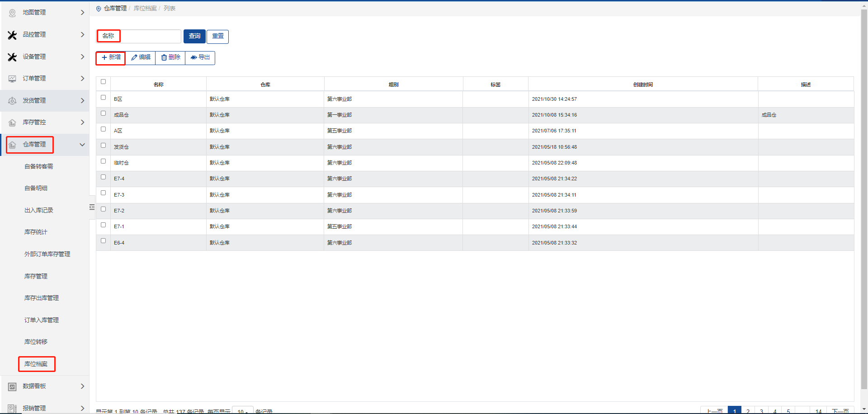Click the sidebar collapse handle icon

tap(92, 207)
